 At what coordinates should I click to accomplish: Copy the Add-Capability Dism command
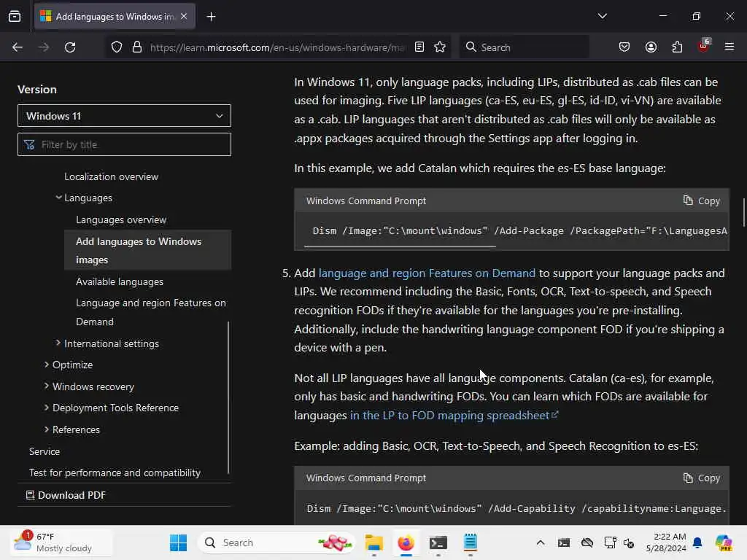(702, 478)
